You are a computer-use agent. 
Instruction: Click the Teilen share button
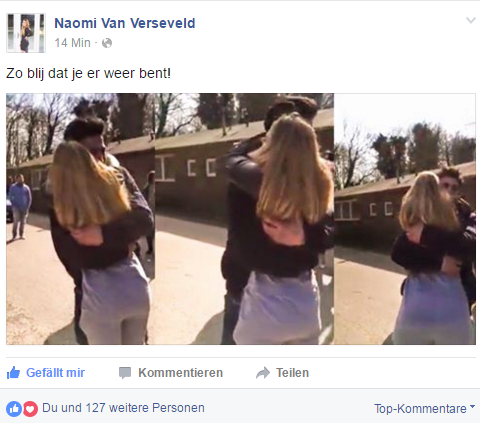(x=282, y=373)
